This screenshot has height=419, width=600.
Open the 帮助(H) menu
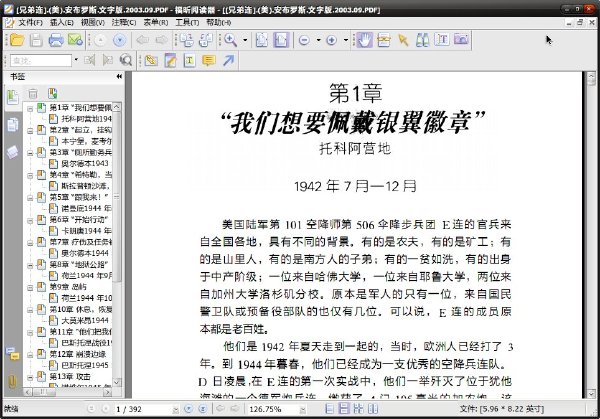coord(218,23)
